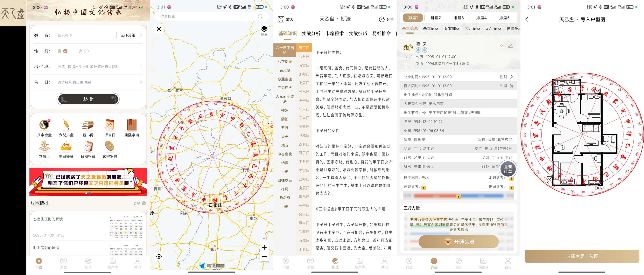
Task: Edit the 喜凤 profile with pencil icon
Action: [510, 45]
